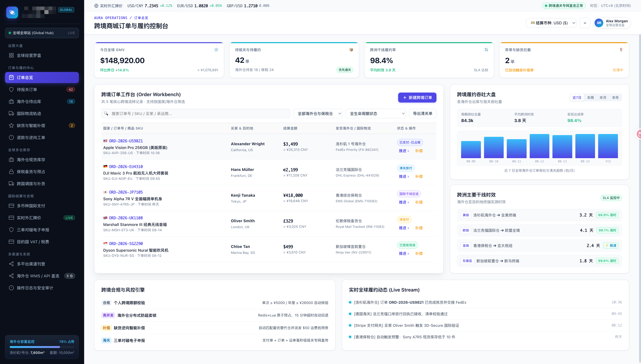Viewport: 641px width, 364px height.
Task: Click the airplane icon on 跨洲干线履约率 card
Action: pos(486,50)
